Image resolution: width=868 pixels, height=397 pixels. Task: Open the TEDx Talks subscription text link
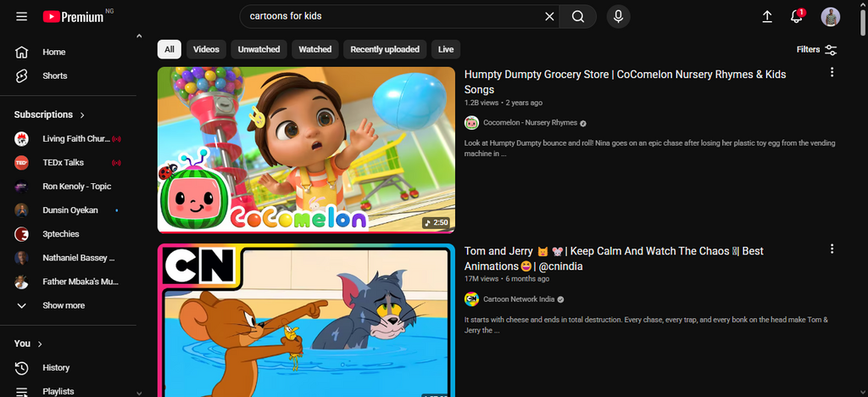[x=63, y=163]
